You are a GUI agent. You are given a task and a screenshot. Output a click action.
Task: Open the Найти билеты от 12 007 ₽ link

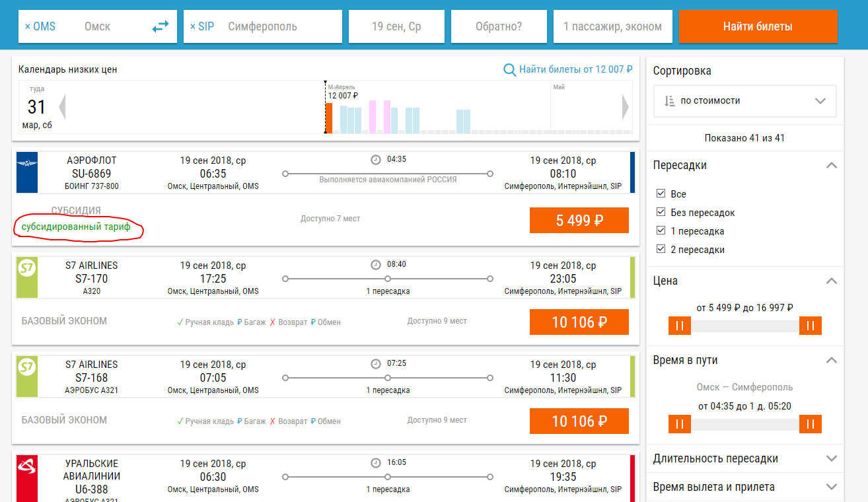pyautogui.click(x=576, y=69)
